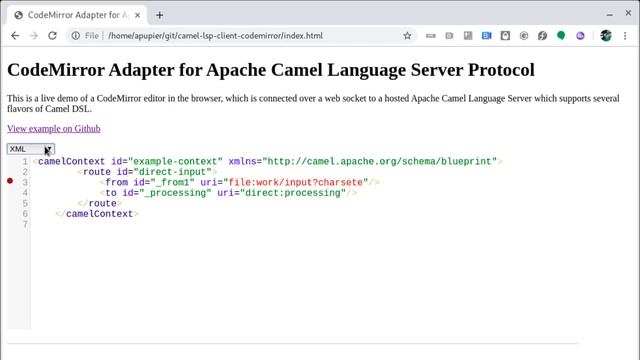
Task: Close the browser window
Action: [628, 13]
